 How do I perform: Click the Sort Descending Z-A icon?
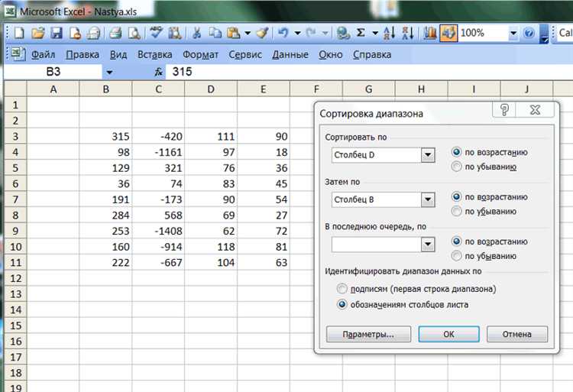[407, 34]
